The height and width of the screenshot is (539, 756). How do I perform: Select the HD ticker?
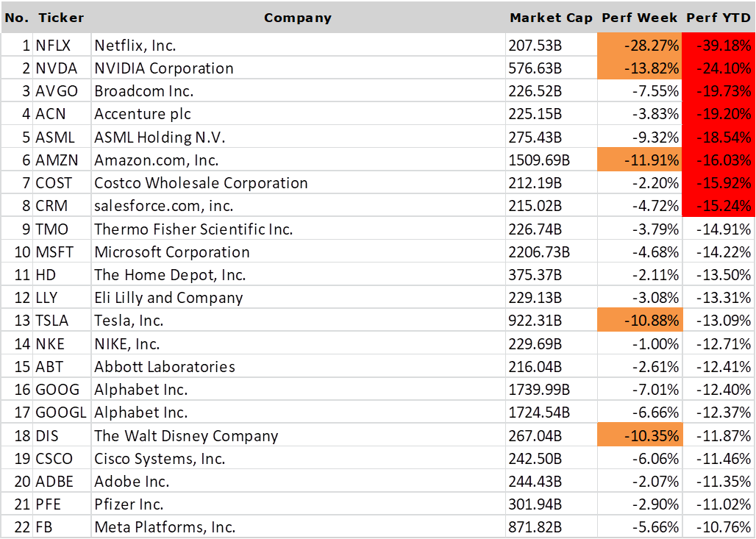(x=46, y=275)
